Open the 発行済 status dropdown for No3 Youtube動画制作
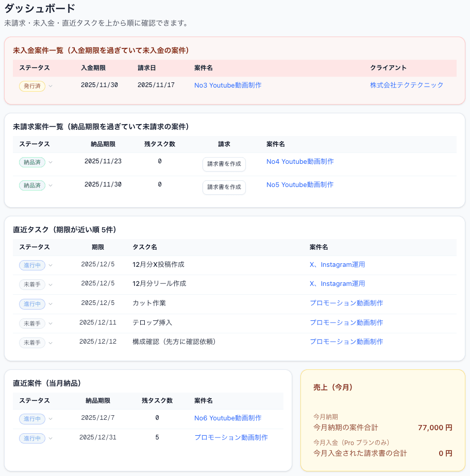 pyautogui.click(x=50, y=86)
